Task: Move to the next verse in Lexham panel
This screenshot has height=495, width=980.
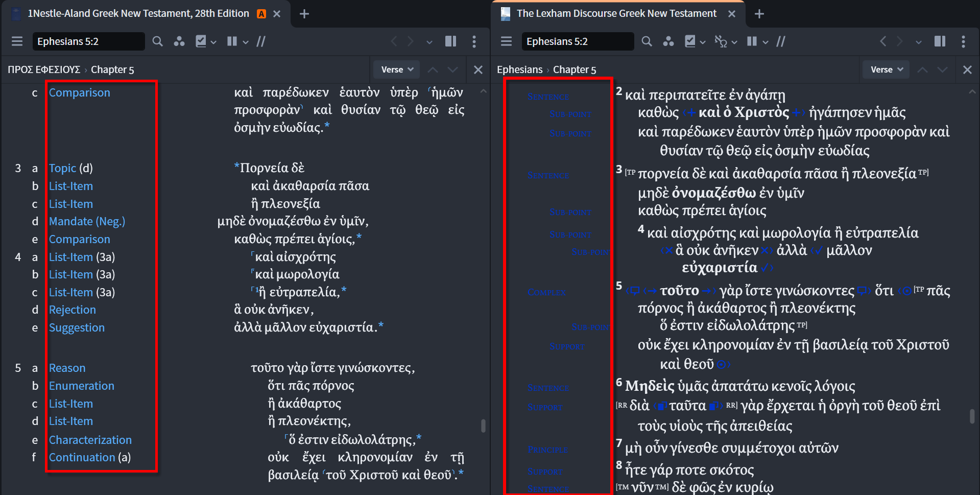Action: click(x=942, y=69)
